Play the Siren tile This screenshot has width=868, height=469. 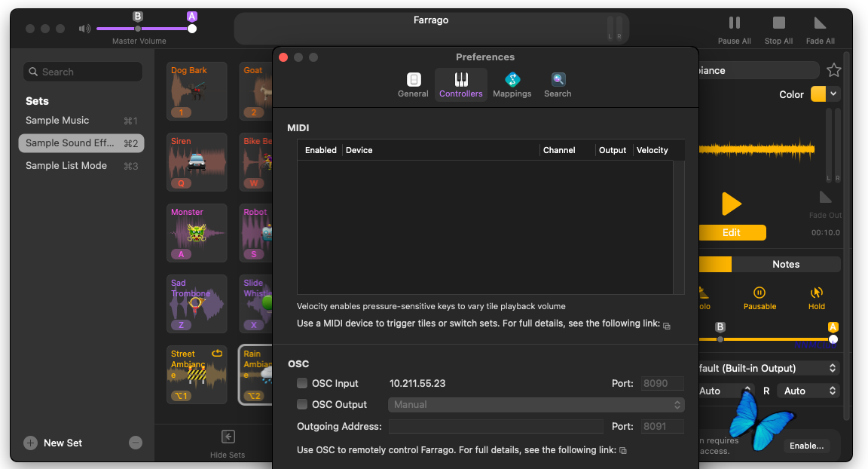point(197,161)
